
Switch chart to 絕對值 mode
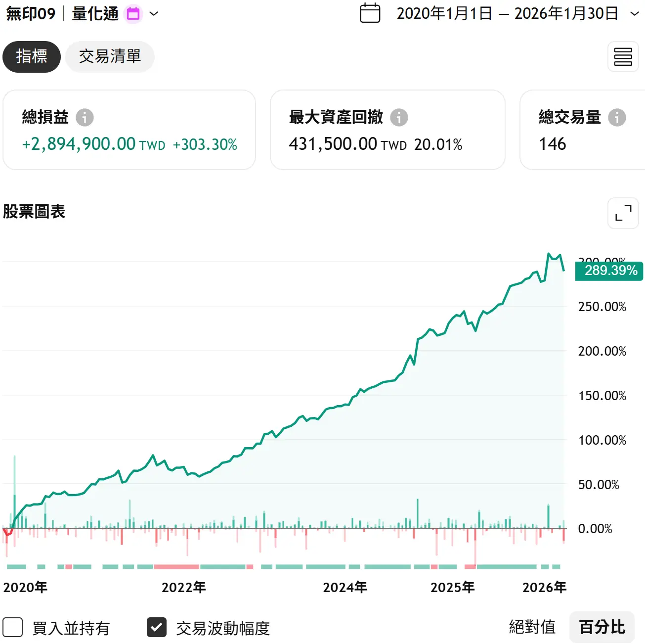point(532,627)
